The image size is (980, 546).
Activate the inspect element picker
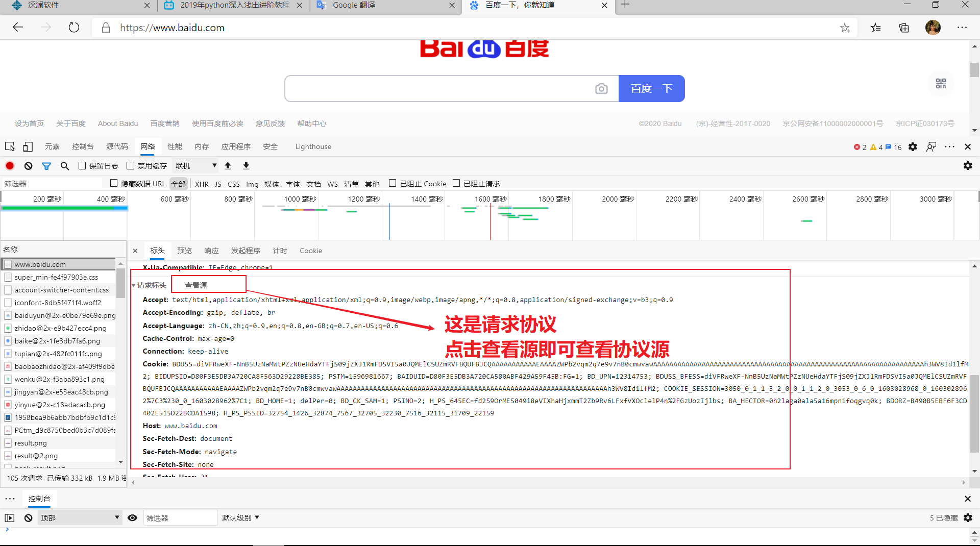pyautogui.click(x=10, y=147)
